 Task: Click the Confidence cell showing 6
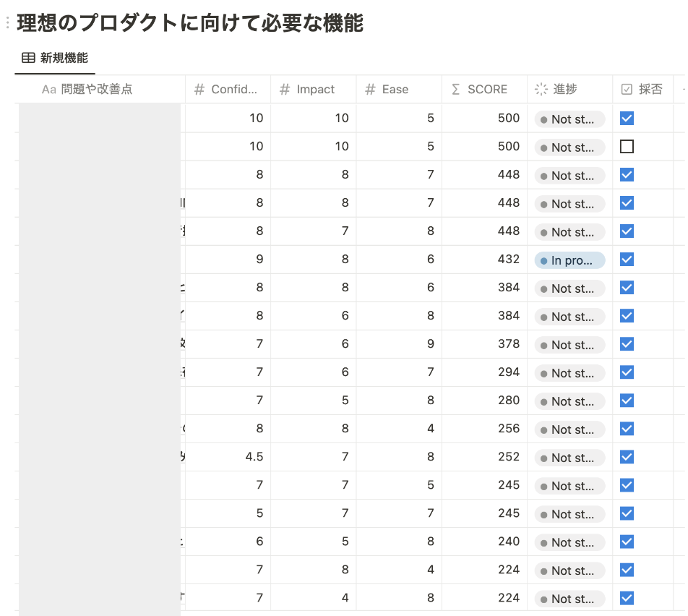click(228, 542)
